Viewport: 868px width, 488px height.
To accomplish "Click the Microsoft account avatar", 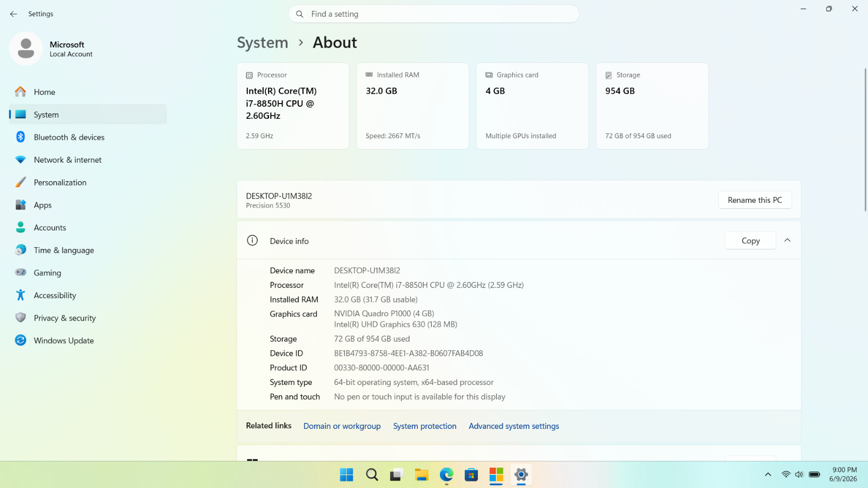I will coord(26,49).
